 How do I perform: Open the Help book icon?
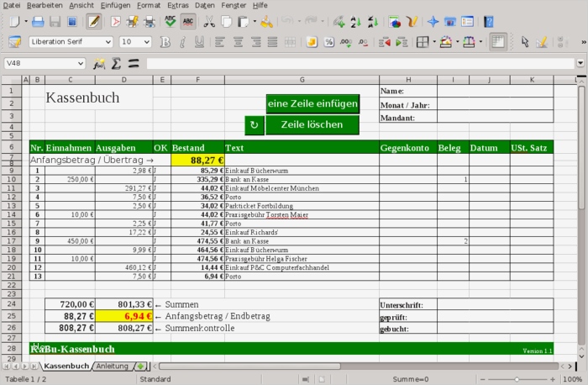point(488,22)
